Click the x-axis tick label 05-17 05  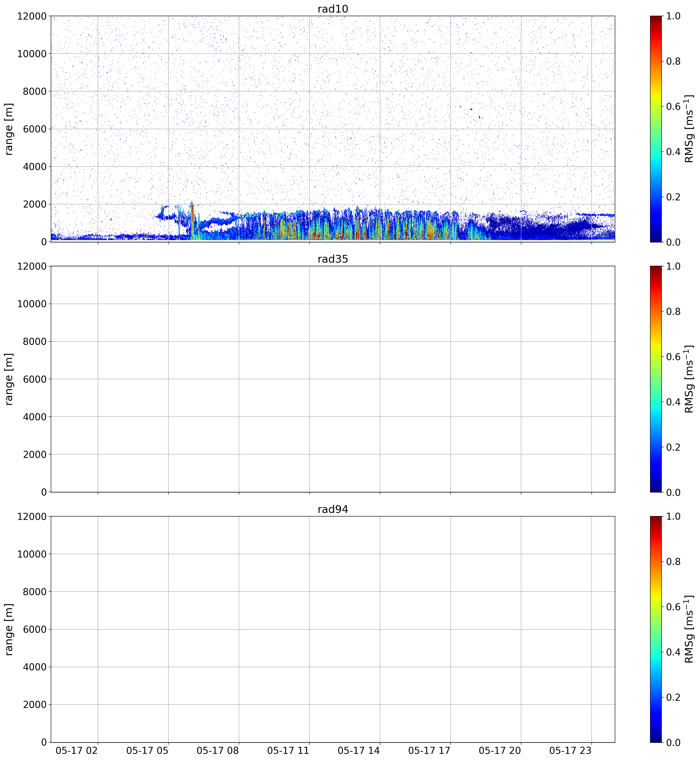147,750
